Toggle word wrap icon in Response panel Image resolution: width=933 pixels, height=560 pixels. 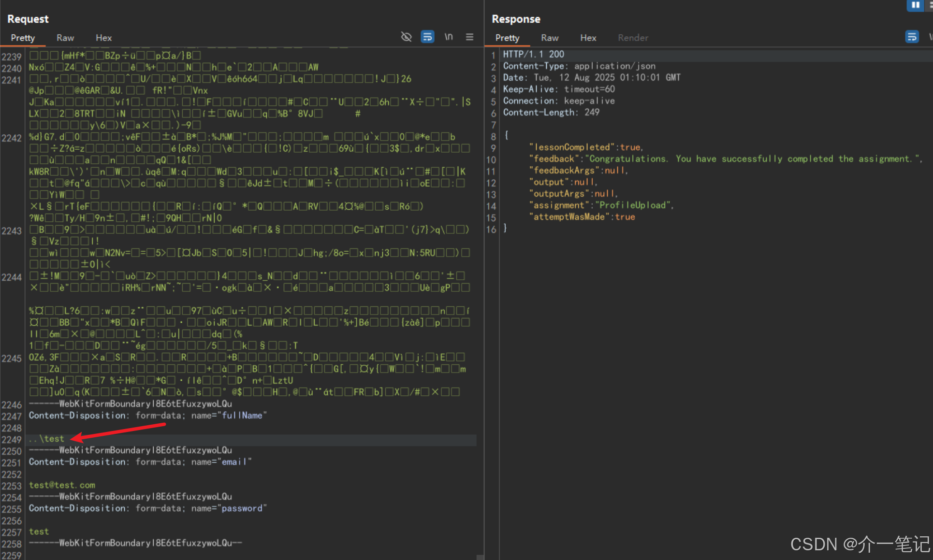(x=912, y=37)
